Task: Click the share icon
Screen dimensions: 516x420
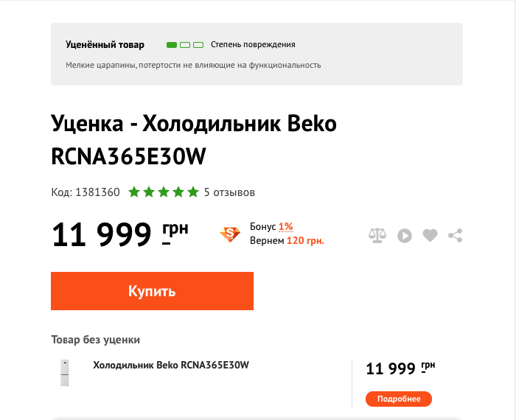Action: (456, 236)
